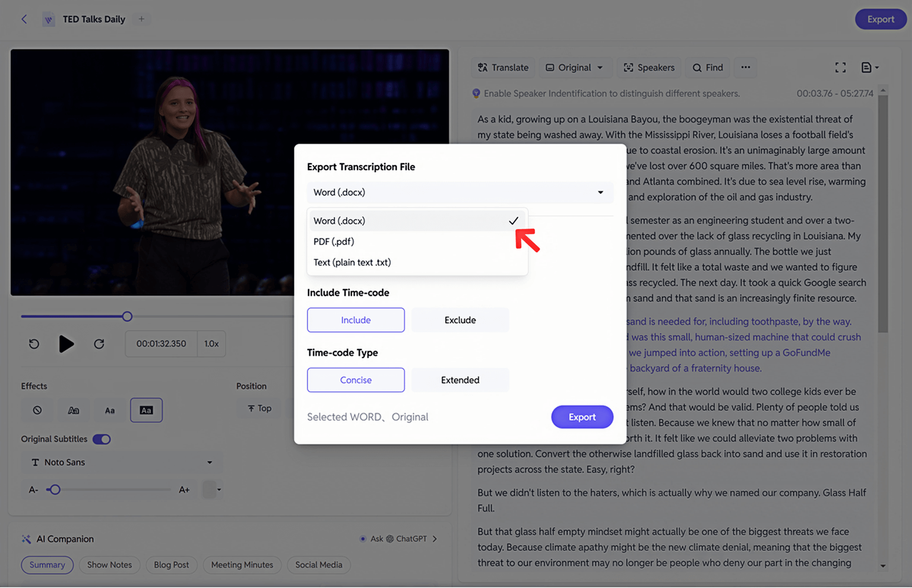Open the Noto Sans font dropdown
Viewport: 912px width, 588px height.
(122, 462)
